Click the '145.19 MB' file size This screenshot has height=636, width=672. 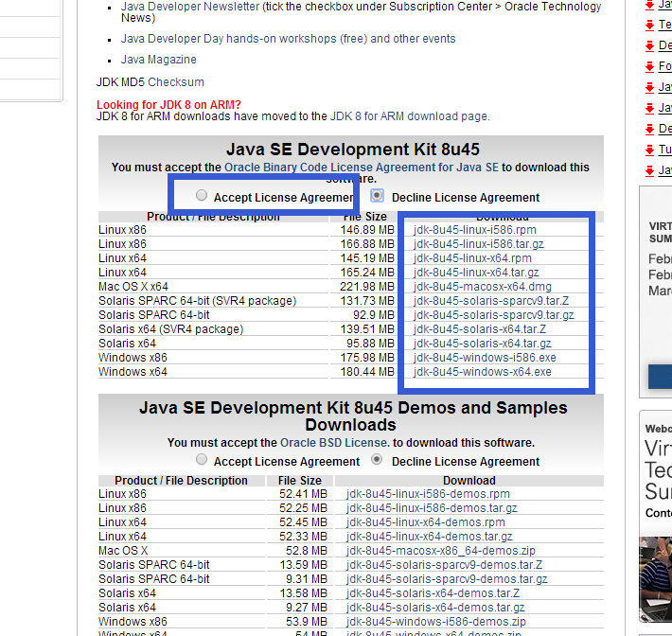[x=367, y=258]
